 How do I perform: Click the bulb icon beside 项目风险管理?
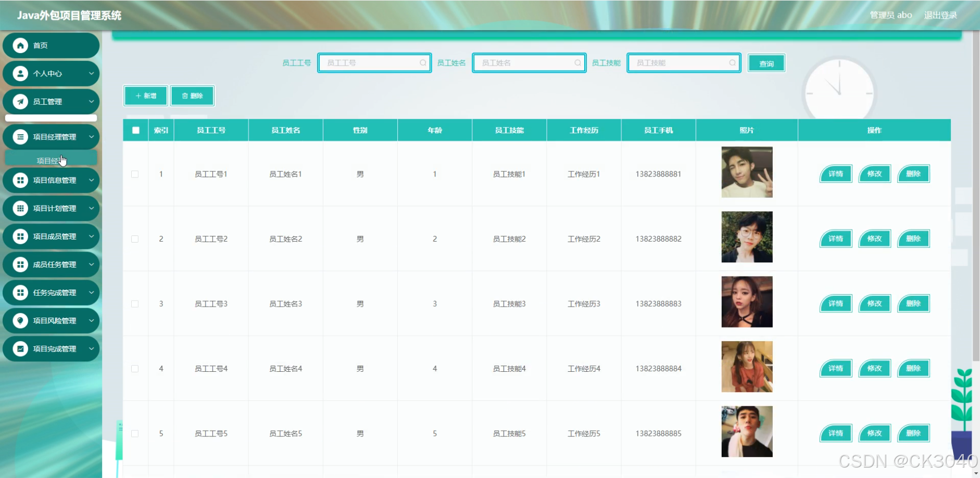pyautogui.click(x=20, y=321)
